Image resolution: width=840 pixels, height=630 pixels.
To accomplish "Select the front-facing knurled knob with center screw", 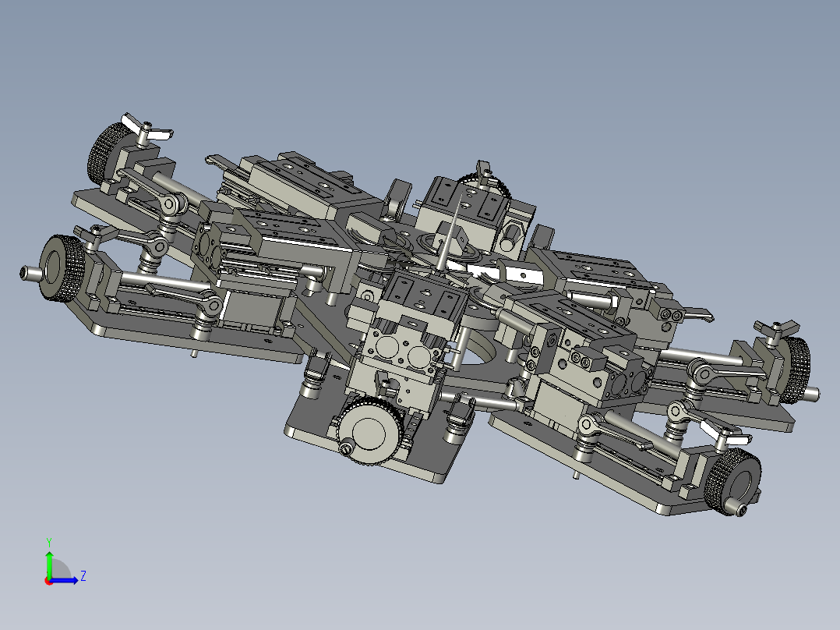I will point(369,431).
